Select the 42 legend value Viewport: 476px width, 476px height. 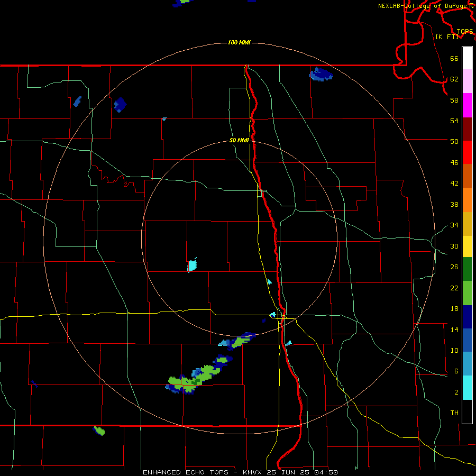click(x=454, y=184)
